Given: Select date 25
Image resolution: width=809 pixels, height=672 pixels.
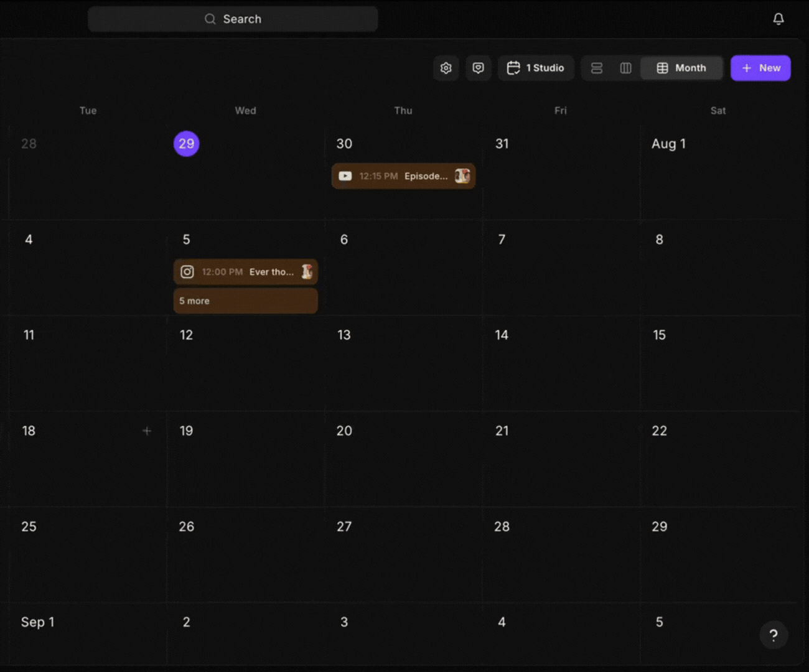Looking at the screenshot, I should coord(29,526).
